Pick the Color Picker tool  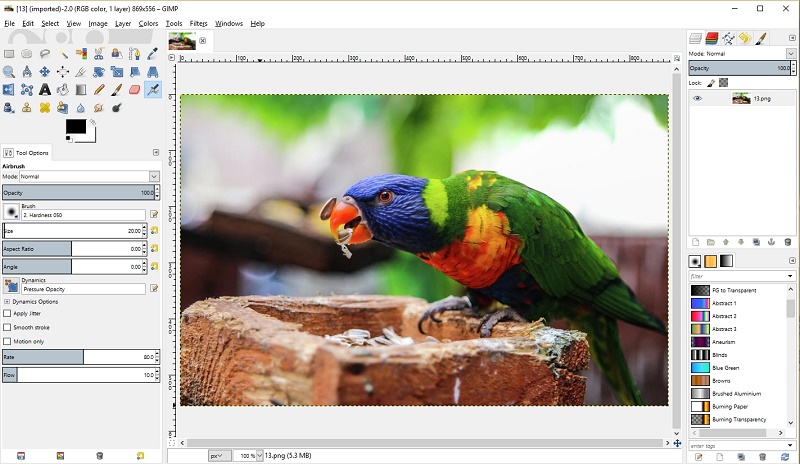[x=153, y=54]
